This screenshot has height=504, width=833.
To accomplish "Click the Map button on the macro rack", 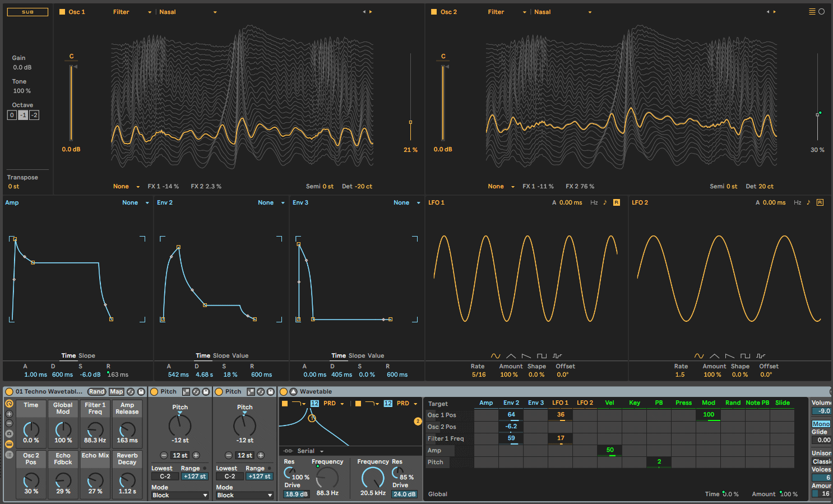I will pos(116,391).
